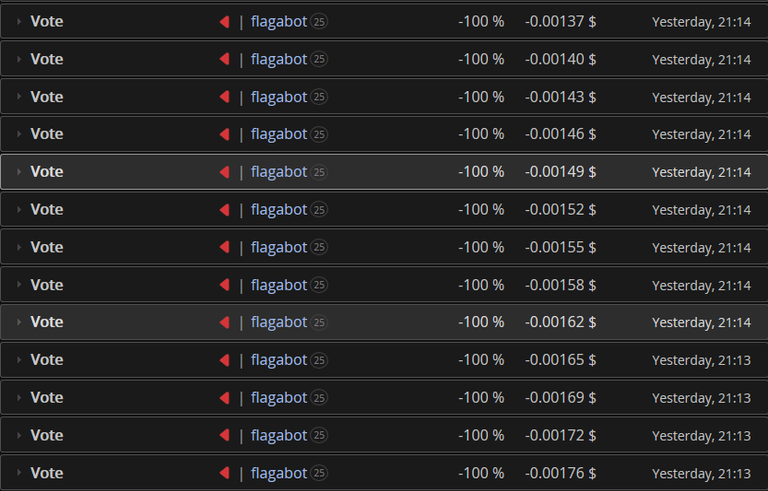Open flagabot profile in -0.00162 $ row
768x491 pixels.
click(279, 322)
